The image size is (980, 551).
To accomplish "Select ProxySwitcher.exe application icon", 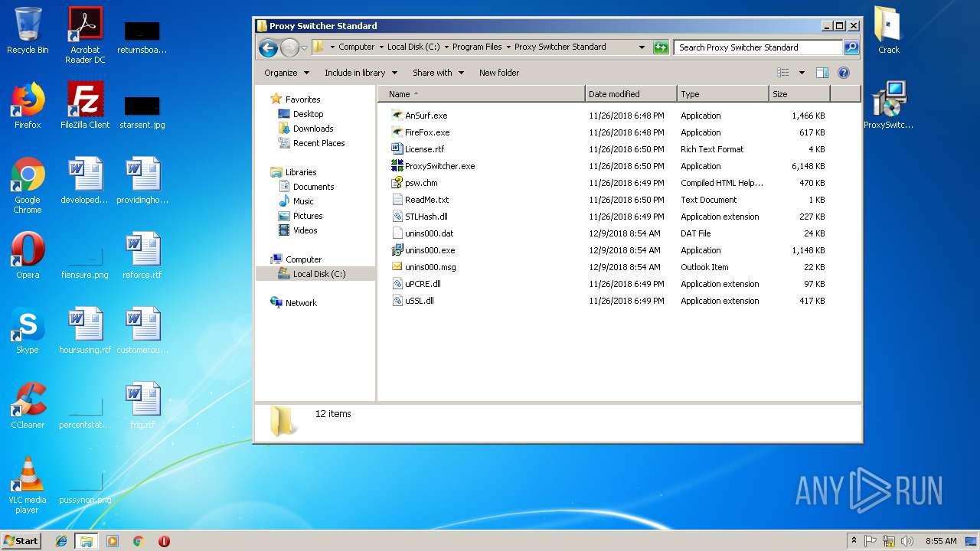I will pos(397,166).
